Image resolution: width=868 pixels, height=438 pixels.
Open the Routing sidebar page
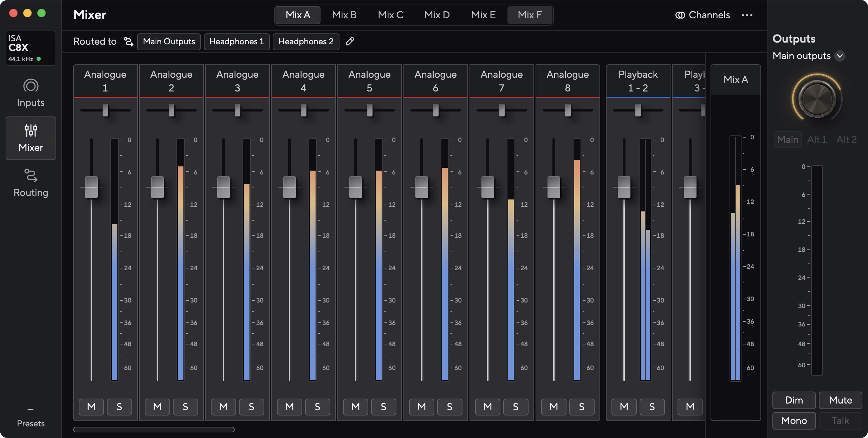point(31,183)
